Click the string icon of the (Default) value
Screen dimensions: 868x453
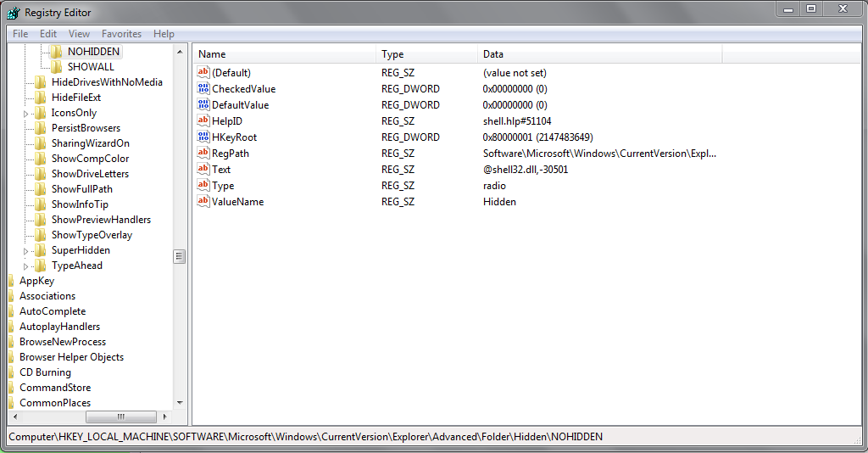point(203,73)
